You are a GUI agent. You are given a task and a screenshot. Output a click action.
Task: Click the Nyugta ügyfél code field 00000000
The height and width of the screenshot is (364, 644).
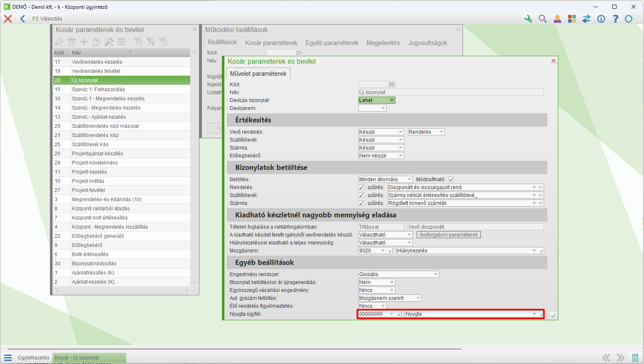373,314
